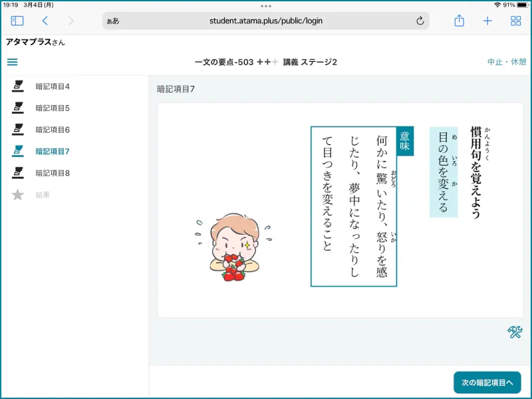This screenshot has height=399, width=532.
Task: Open a new tab with plus icon
Action: point(487,21)
